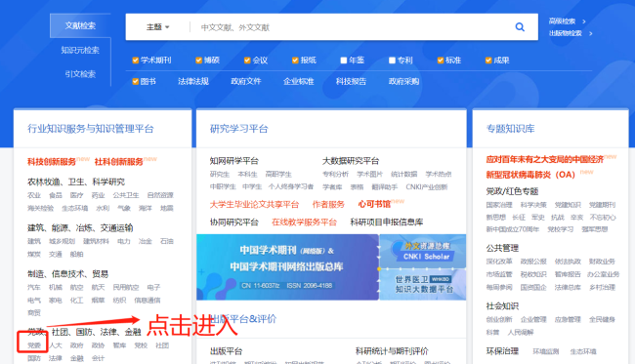Viewport: 635px width, 364px height.
Task: Toggle the 会议 checkbox
Action: tap(247, 61)
